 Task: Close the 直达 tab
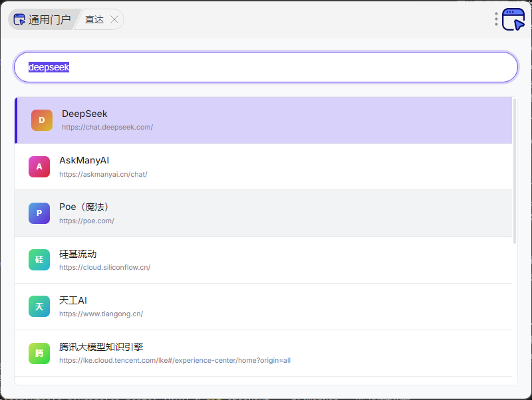pos(114,20)
